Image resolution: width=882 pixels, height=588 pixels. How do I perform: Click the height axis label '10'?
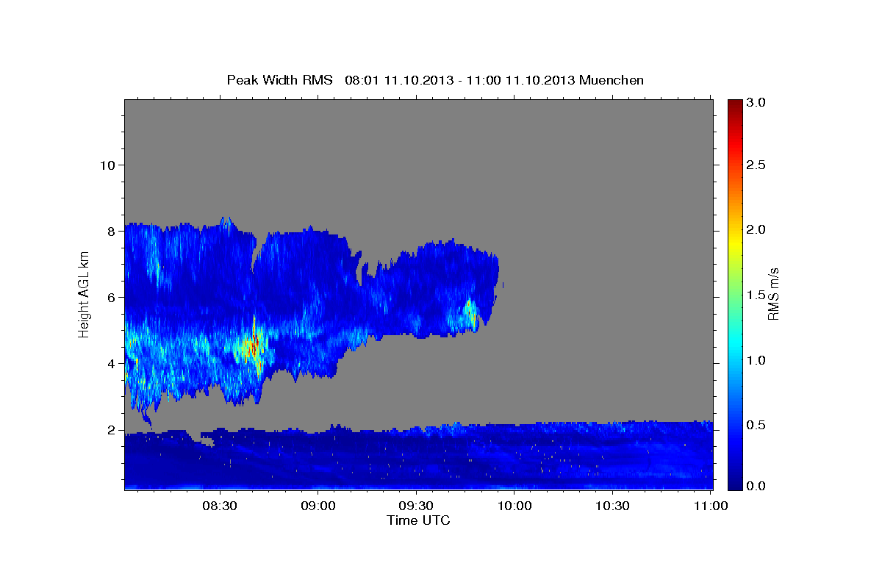point(107,165)
